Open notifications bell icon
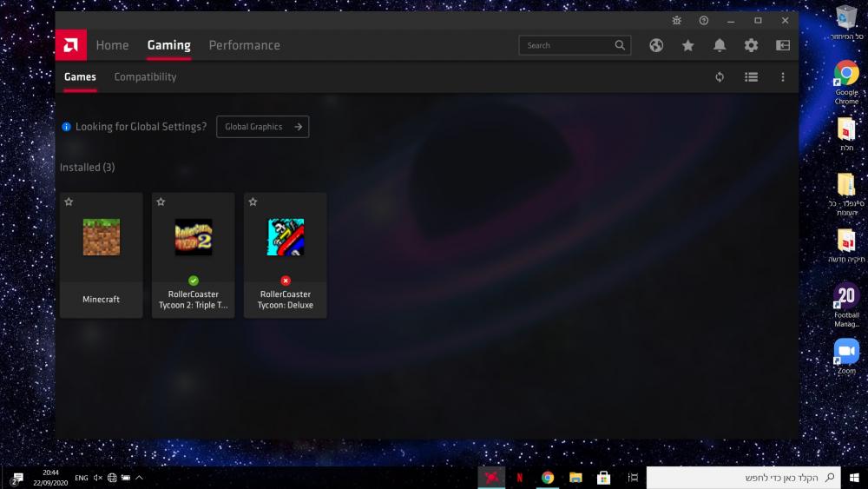Viewport: 868px width, 489px height. pyautogui.click(x=719, y=45)
